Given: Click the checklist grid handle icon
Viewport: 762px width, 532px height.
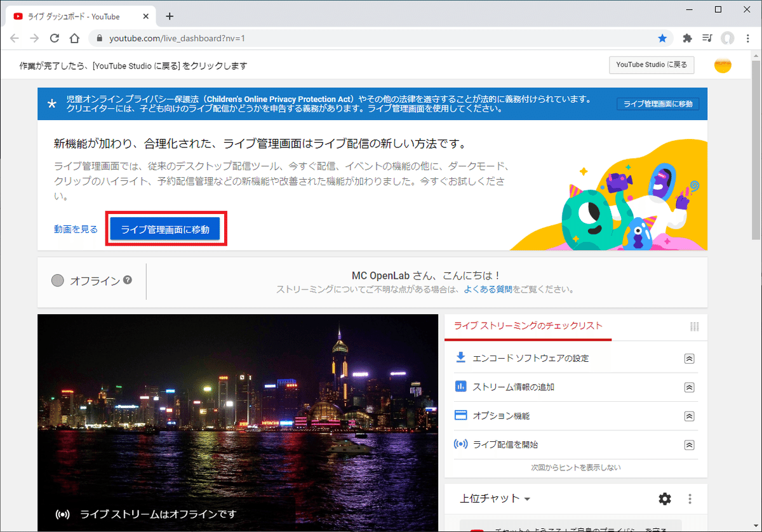Looking at the screenshot, I should click(694, 326).
